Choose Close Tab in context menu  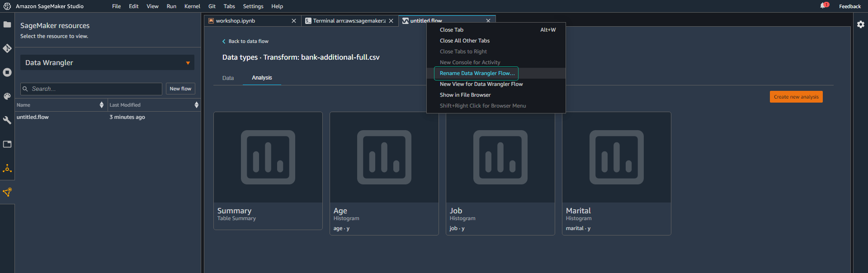pos(496,30)
